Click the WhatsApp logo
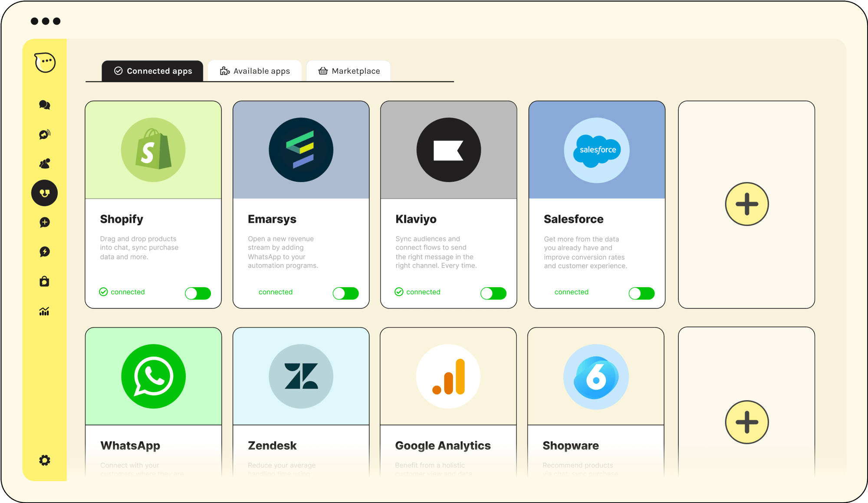This screenshot has width=868, height=503. point(153,376)
